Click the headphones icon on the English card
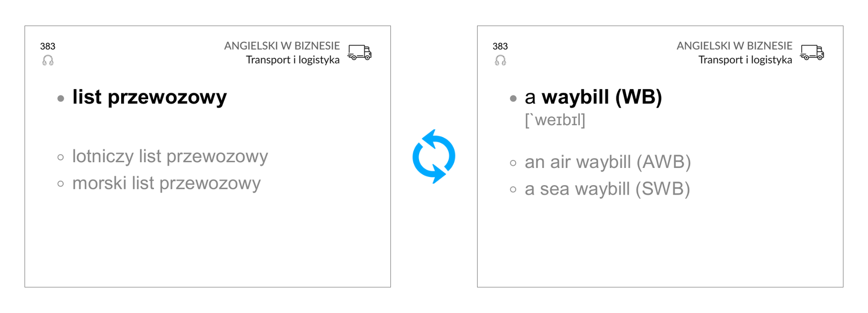 pos(501,61)
